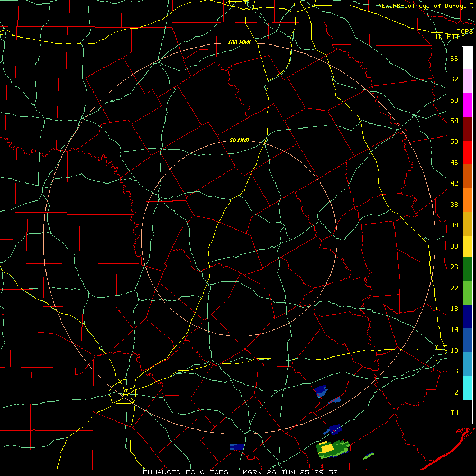Select the gold 38 kft legend band
The height and width of the screenshot is (476, 476).
coord(467,224)
